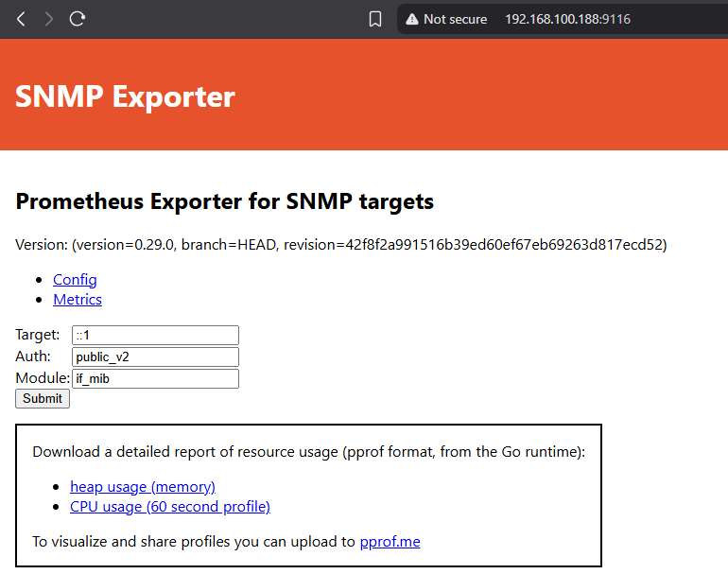The height and width of the screenshot is (574, 728).
Task: Focus the Auth input field with public_v2
Action: 156,357
